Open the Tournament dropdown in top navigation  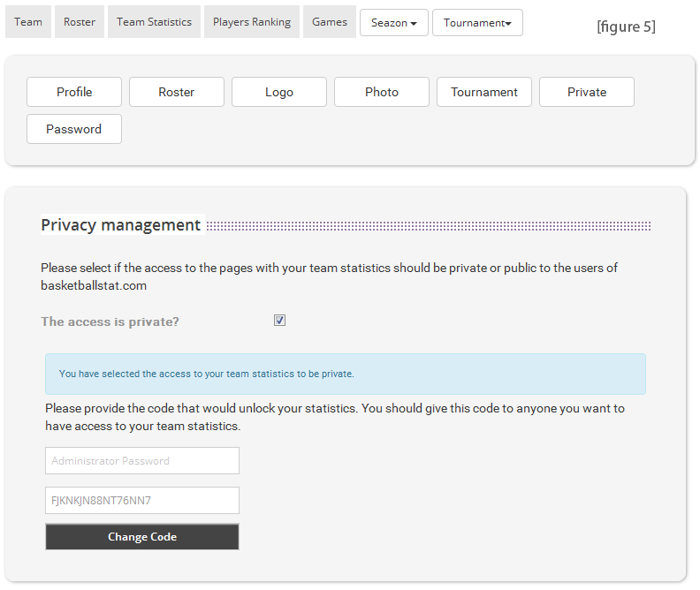point(477,23)
